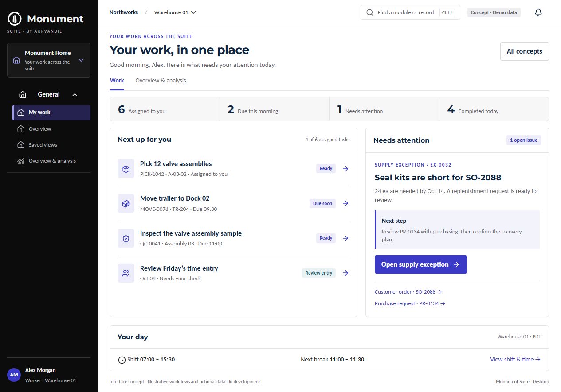Viewport: 561px width, 392px height.
Task: Open Customer order SO-2088 link
Action: coord(408,292)
